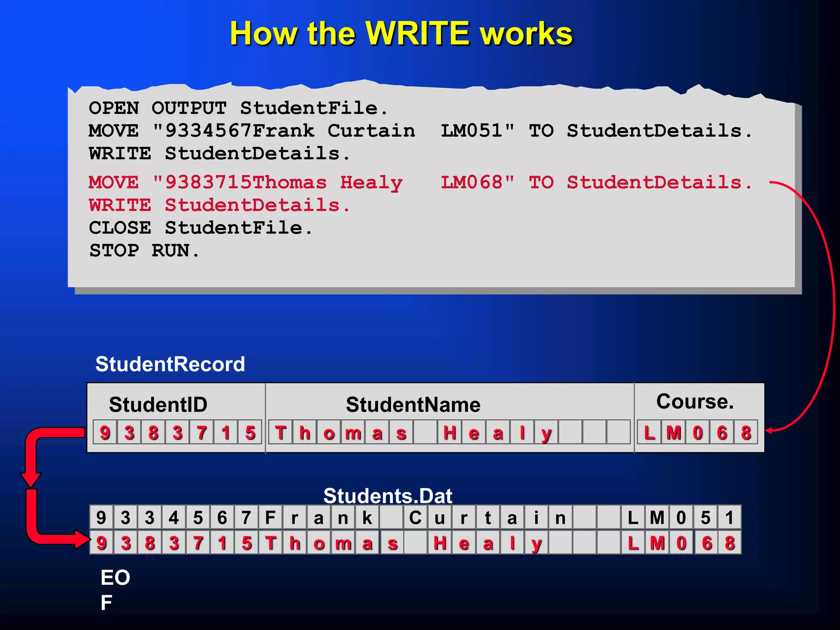Click the "StudentRecord" label
This screenshot has height=630, width=840.
pos(170,364)
